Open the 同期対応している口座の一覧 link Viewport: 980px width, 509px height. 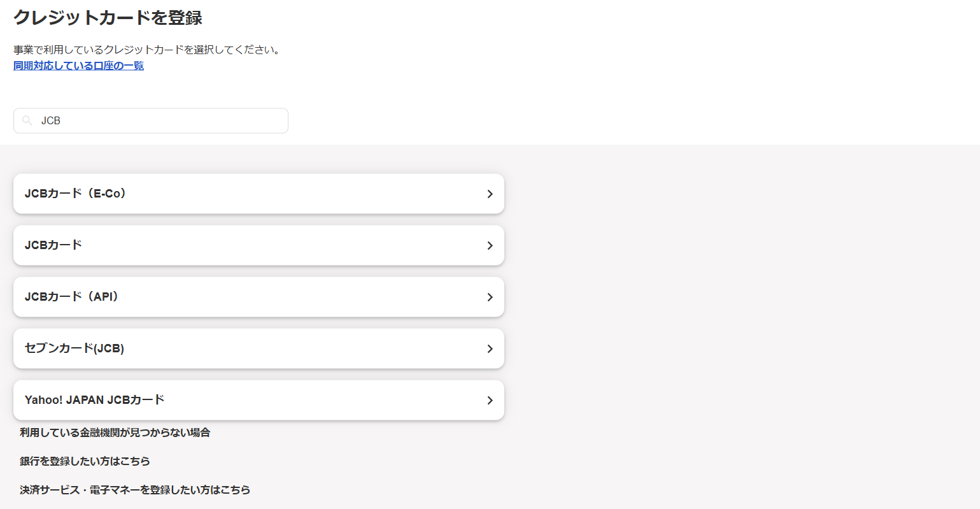point(78,66)
